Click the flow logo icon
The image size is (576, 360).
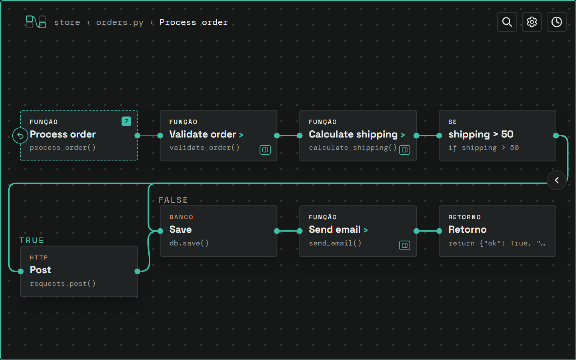[x=36, y=22]
